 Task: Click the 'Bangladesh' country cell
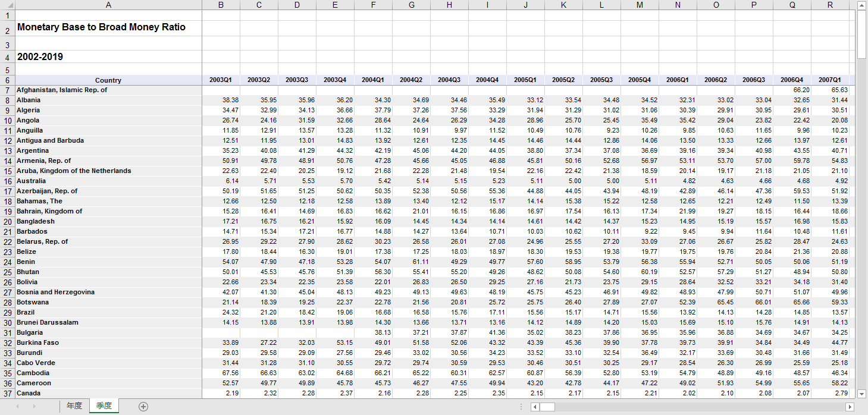click(108, 221)
